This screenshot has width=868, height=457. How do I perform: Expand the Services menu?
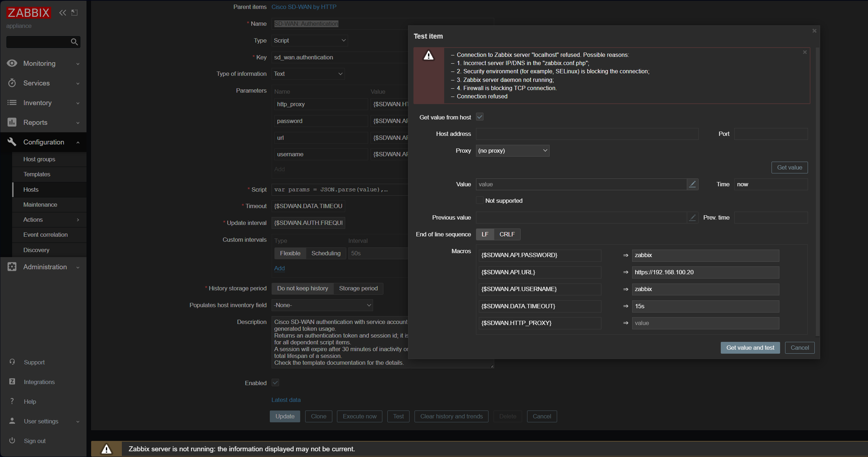coord(78,83)
